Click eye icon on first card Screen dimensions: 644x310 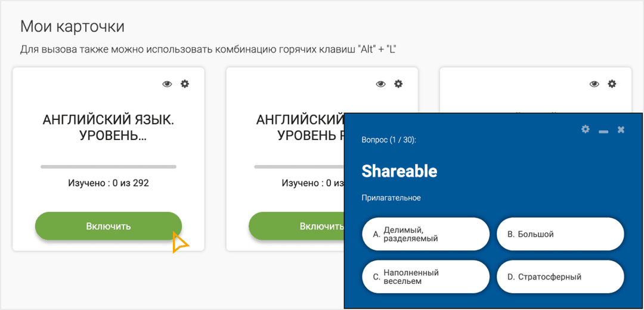167,84
